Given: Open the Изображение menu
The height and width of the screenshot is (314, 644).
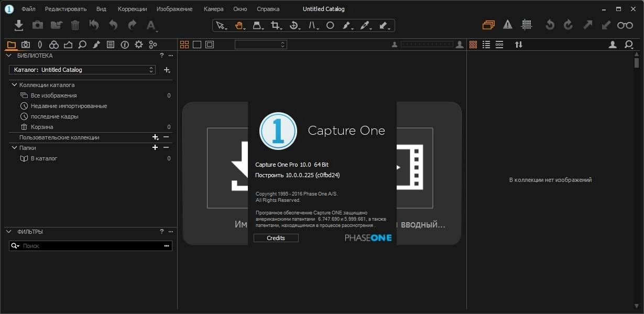Looking at the screenshot, I should point(174,9).
